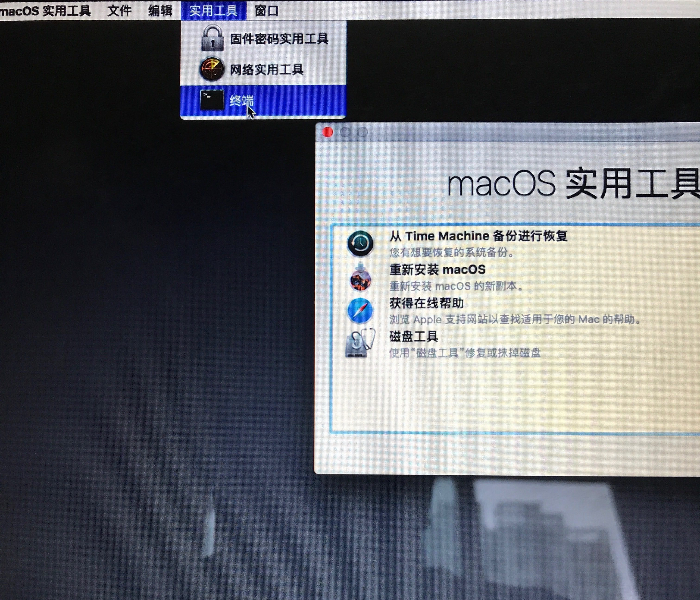The image size is (700, 600).
Task: Open the macOS 实用工具 application menu
Action: pyautogui.click(x=45, y=11)
